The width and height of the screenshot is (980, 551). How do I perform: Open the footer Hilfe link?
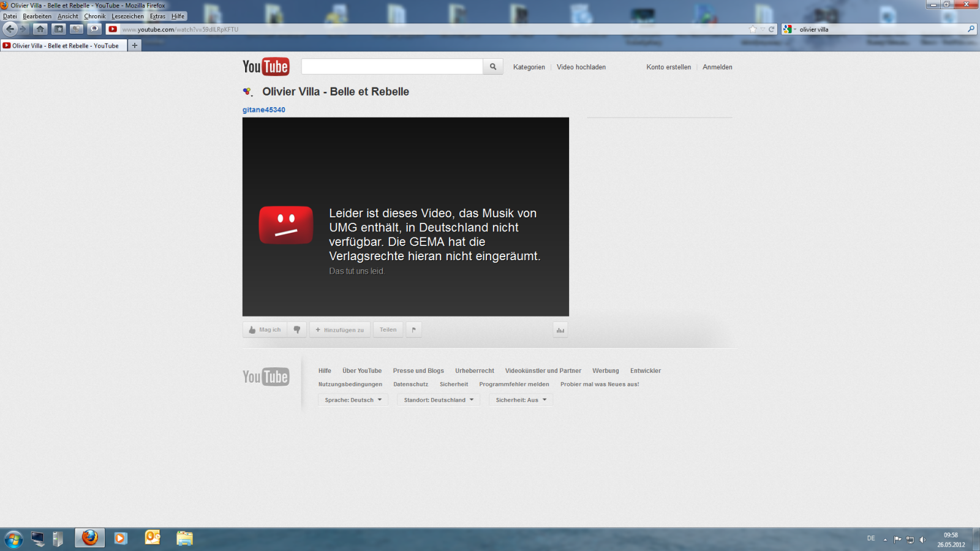[325, 371]
